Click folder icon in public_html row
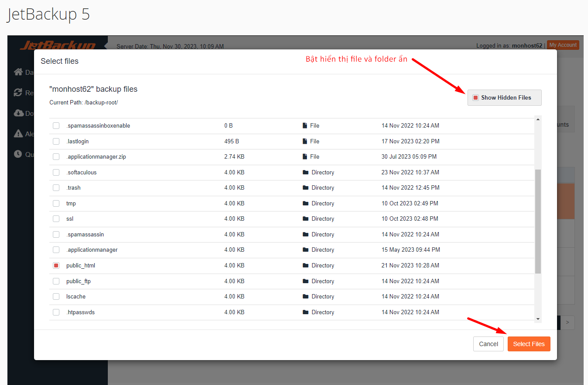 [306, 265]
